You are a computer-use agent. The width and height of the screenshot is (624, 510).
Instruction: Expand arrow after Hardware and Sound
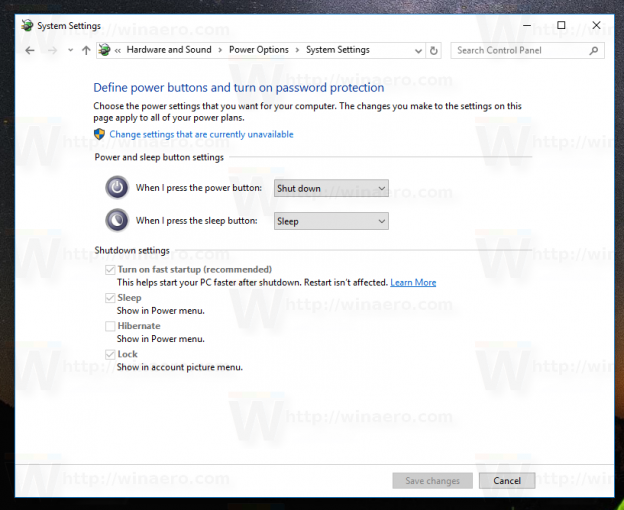click(220, 50)
